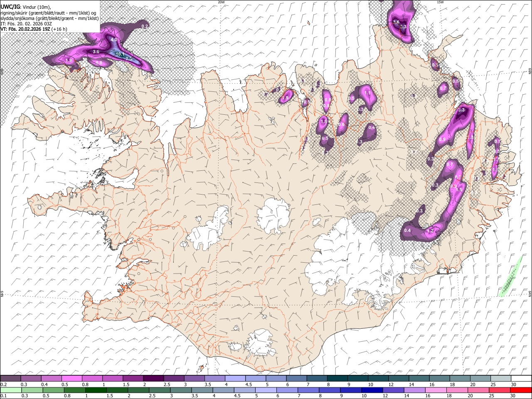Click the '15W' longitude label at top
532x399 pixels.
pyautogui.click(x=440, y=2)
